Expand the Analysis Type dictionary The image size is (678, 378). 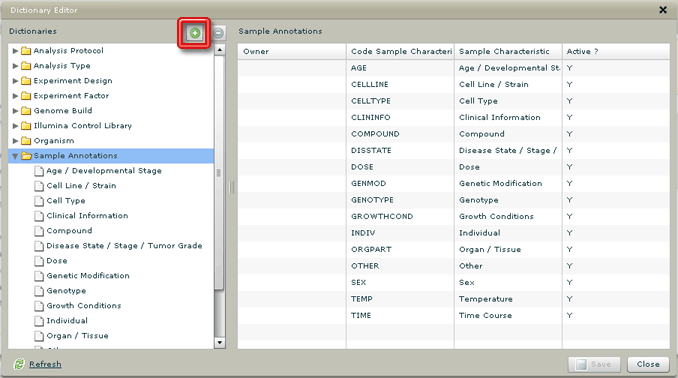pos(15,66)
